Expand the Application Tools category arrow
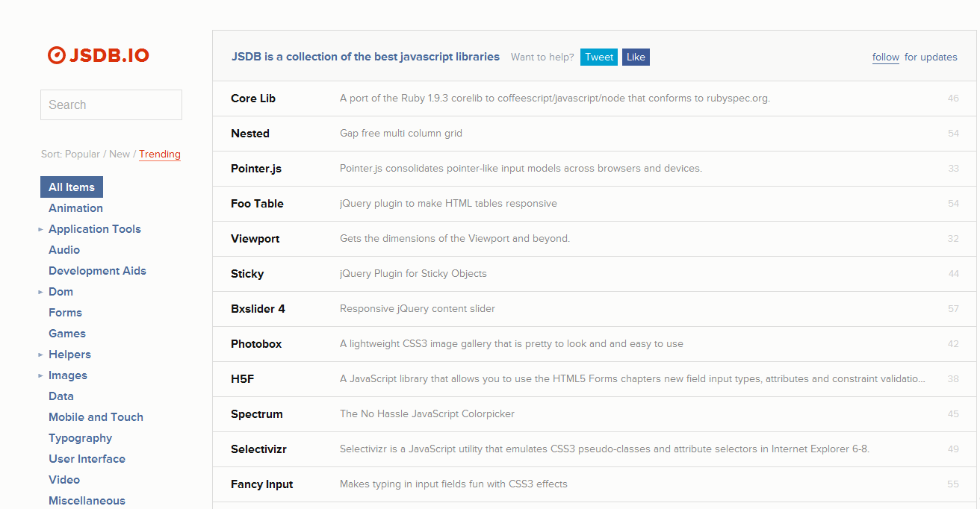The image size is (980, 509). [41, 229]
